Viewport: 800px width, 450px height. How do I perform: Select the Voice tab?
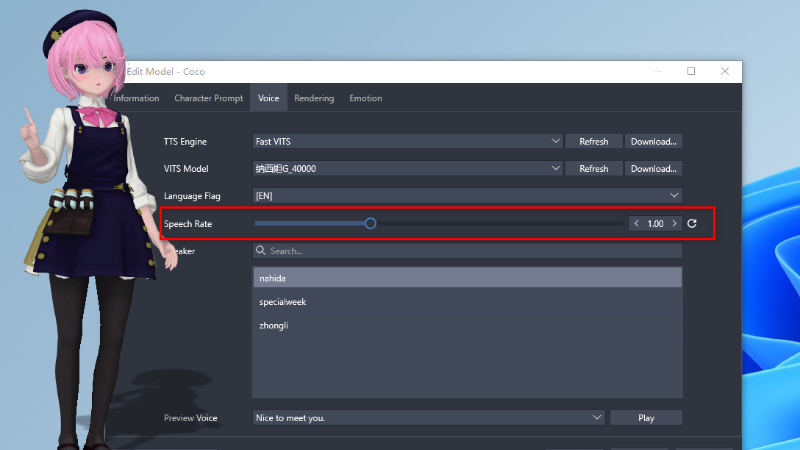tap(268, 98)
